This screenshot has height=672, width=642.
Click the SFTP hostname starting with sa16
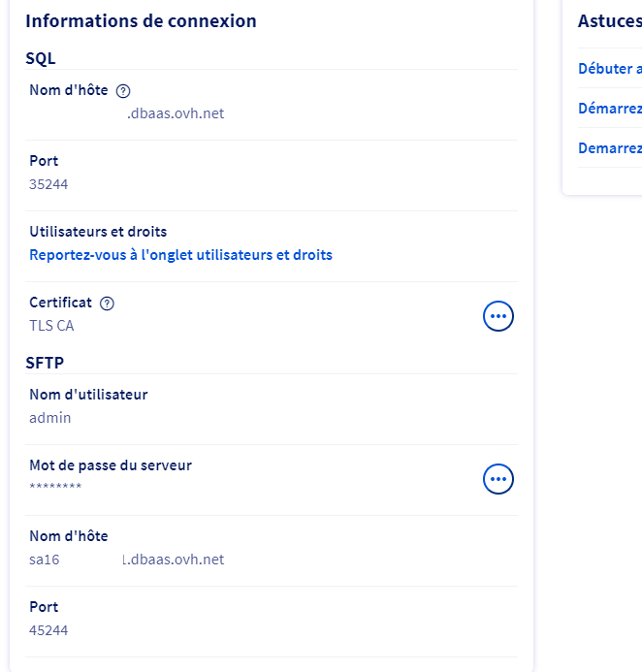point(127,560)
